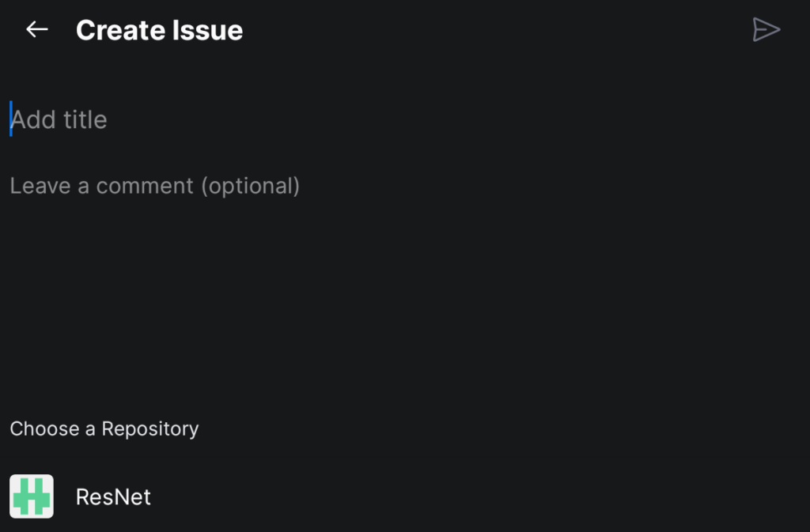Select the Choose a Repository section label
The width and height of the screenshot is (810, 532).
click(x=104, y=428)
